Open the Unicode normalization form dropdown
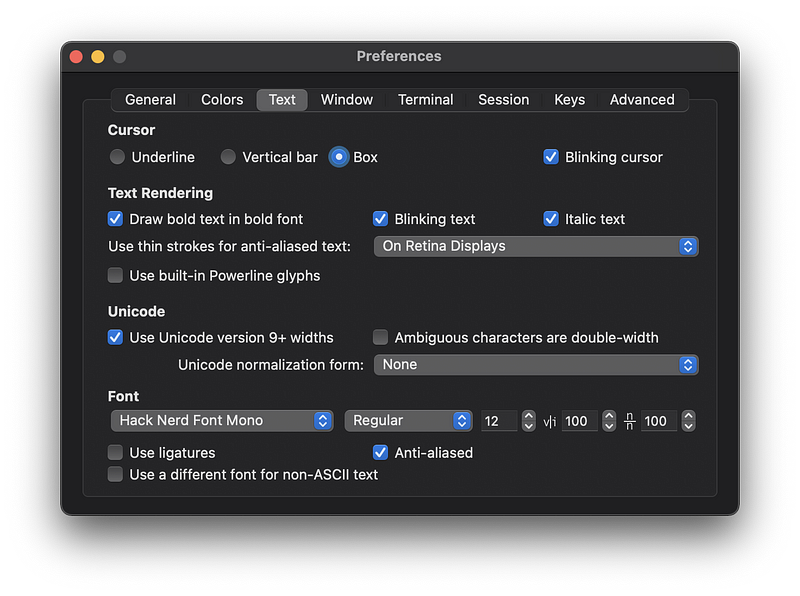The width and height of the screenshot is (800, 596). (536, 365)
